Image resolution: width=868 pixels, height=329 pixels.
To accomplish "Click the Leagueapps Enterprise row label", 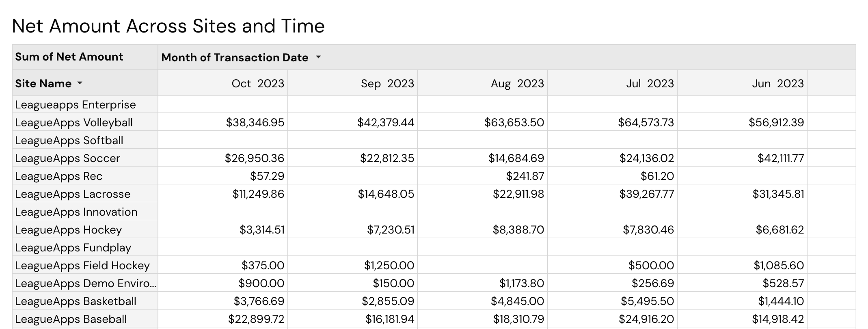I will coord(75,104).
